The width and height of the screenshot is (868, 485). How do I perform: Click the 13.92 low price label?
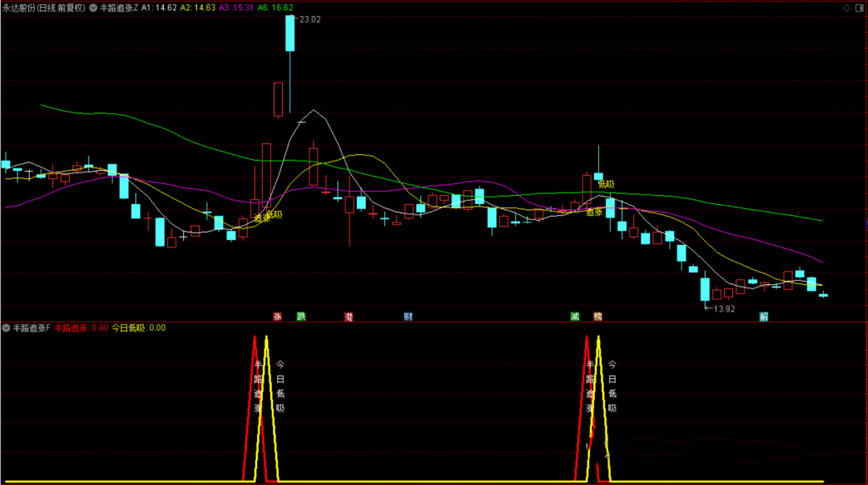[723, 308]
